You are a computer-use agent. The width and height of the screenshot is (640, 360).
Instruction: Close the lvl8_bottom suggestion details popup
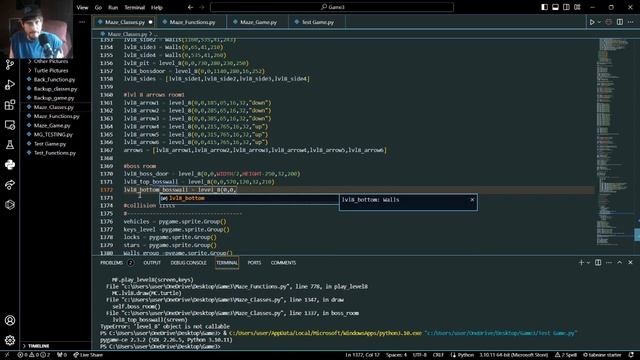tap(472, 200)
